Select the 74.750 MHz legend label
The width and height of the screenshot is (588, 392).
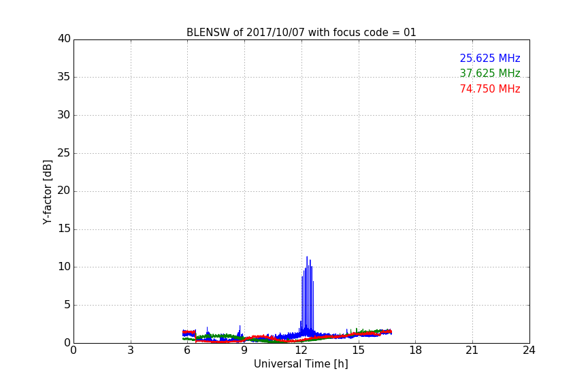(x=490, y=89)
